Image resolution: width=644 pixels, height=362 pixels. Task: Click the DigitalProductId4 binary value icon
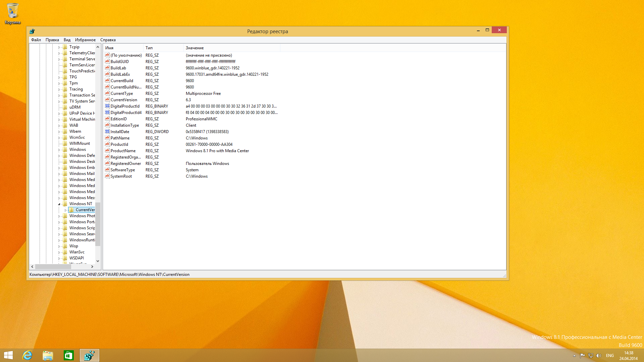click(x=107, y=112)
